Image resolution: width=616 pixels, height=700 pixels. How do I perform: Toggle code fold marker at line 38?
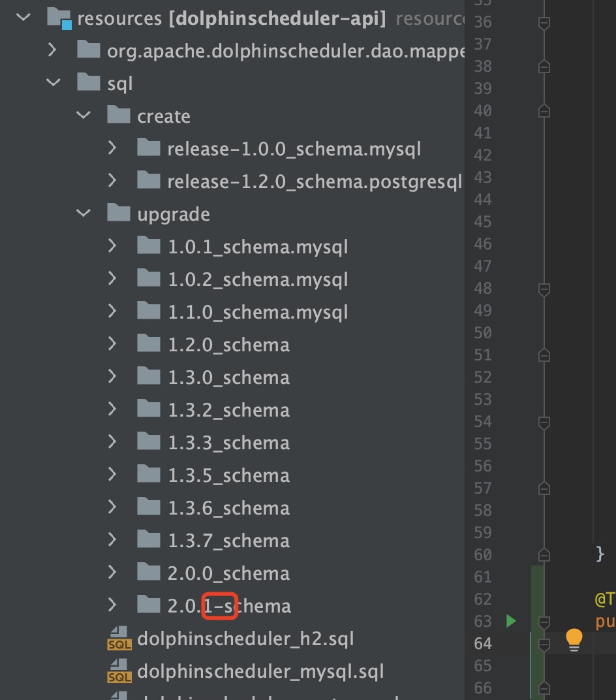(x=544, y=67)
